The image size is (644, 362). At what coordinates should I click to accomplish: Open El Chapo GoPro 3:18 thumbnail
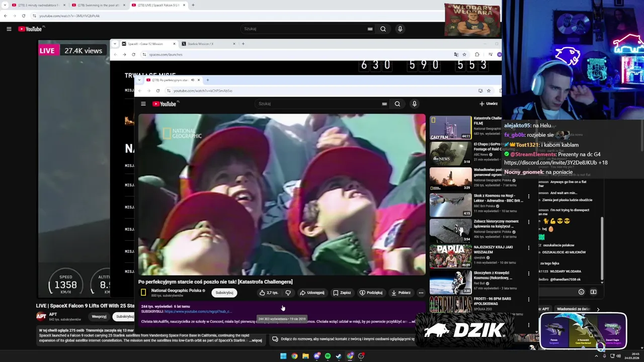tap(451, 153)
